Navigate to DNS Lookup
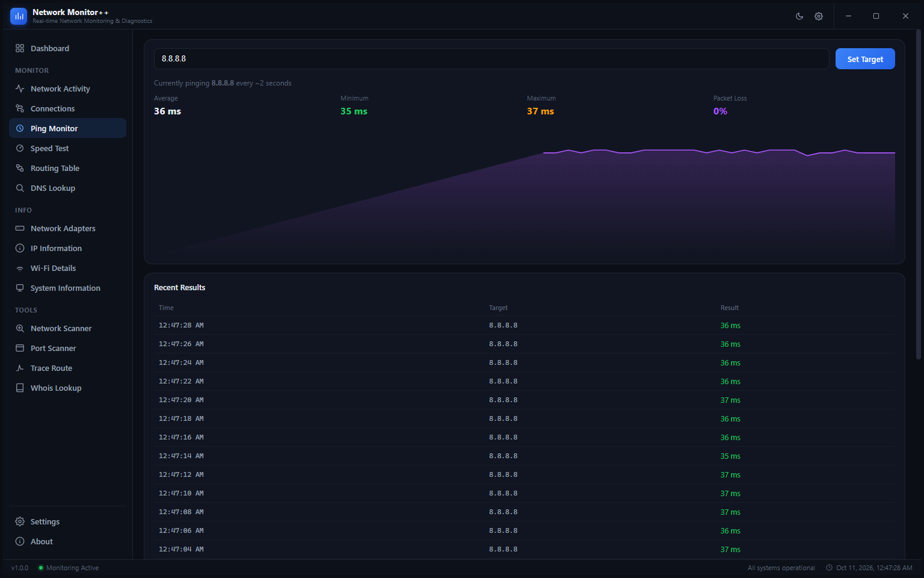This screenshot has height=578, width=924. click(x=67, y=188)
